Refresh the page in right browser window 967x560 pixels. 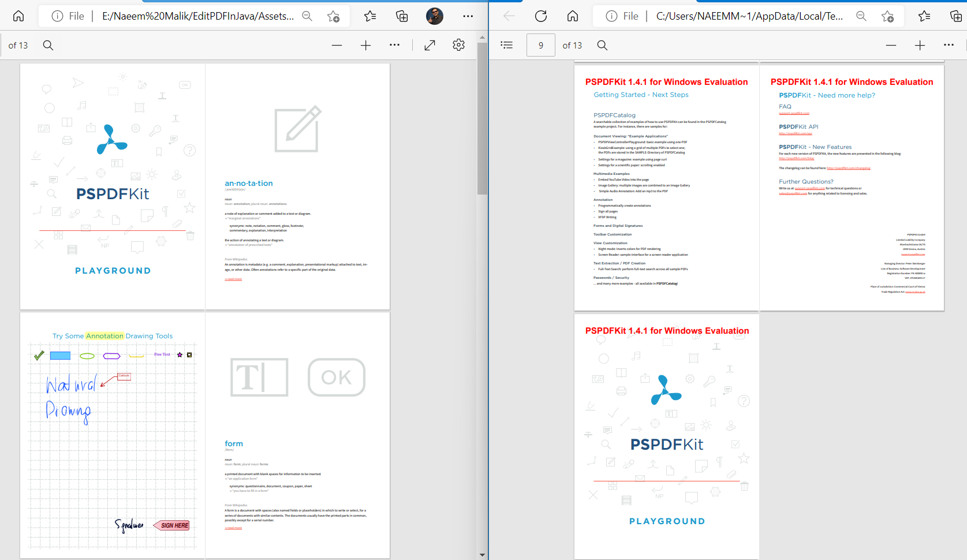click(x=541, y=16)
